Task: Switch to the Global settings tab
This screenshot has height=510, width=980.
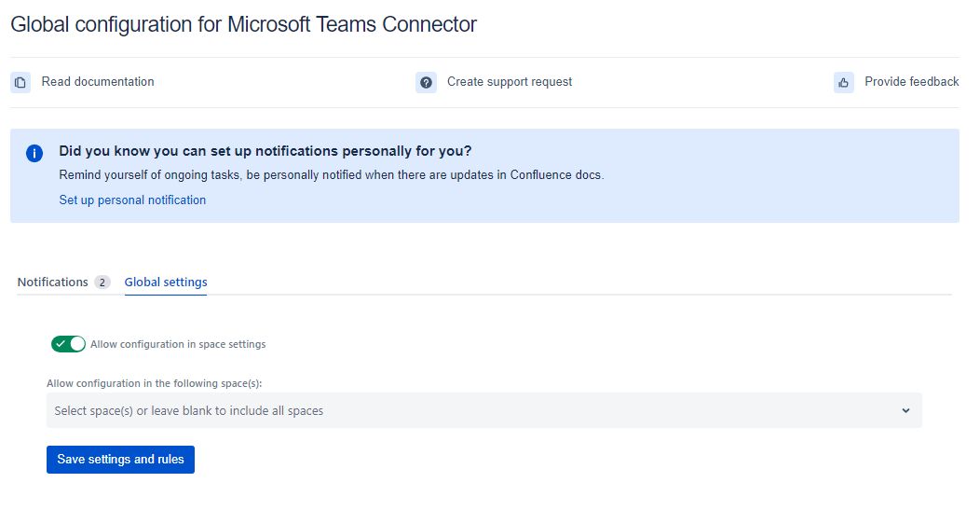Action: [166, 283]
